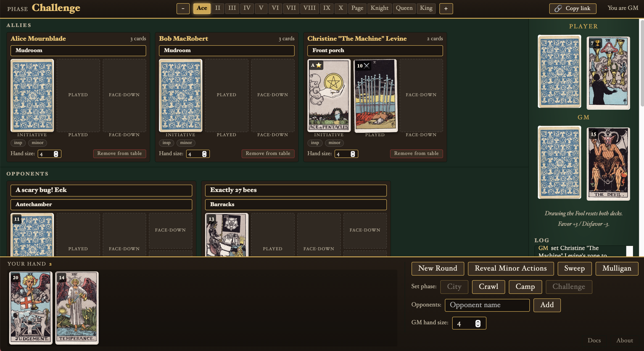The image size is (644, 351).
Task: Edit the 'A scary bug! Eek' name field
Action: [101, 190]
